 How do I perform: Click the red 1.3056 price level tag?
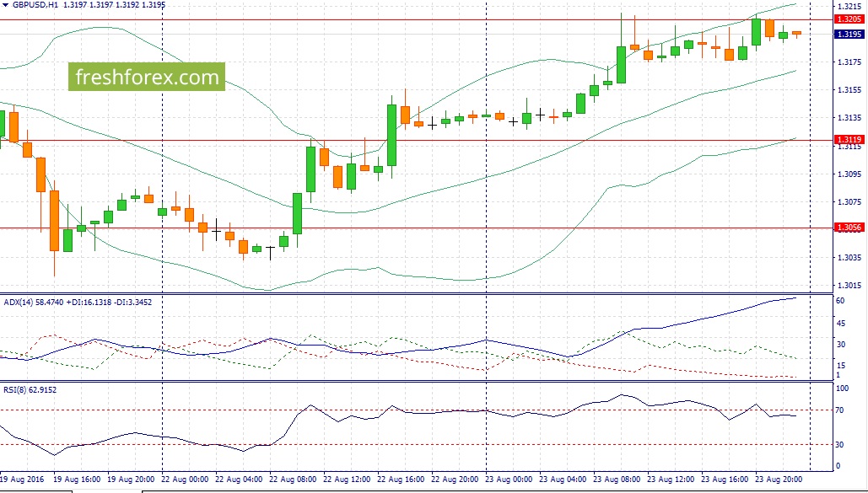click(x=849, y=228)
